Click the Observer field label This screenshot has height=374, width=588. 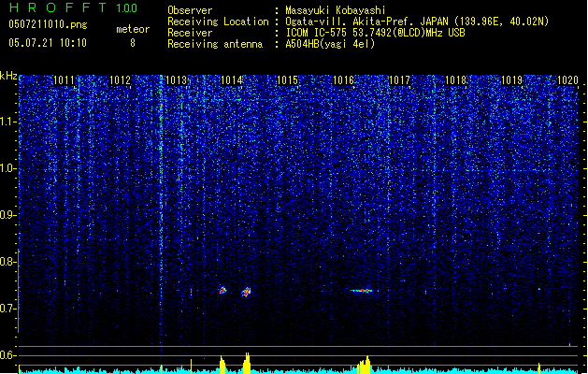pos(190,10)
